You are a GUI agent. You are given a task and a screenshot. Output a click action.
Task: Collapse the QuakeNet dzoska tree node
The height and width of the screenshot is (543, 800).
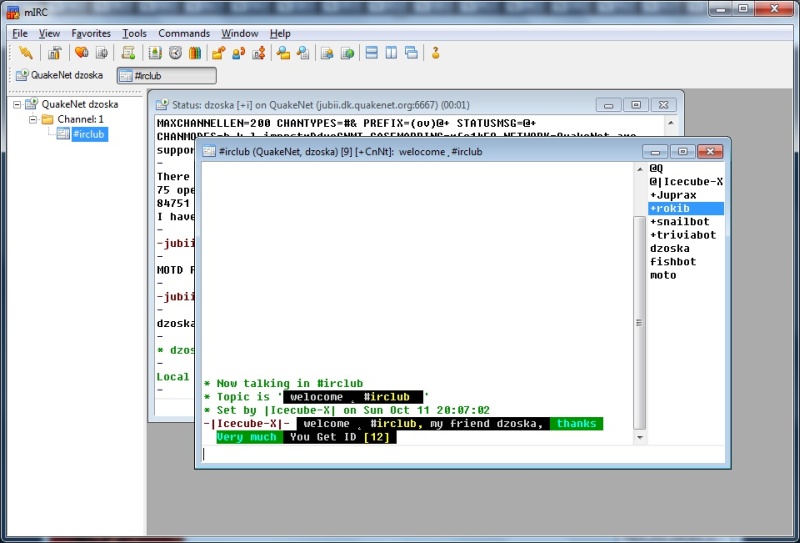pos(17,105)
